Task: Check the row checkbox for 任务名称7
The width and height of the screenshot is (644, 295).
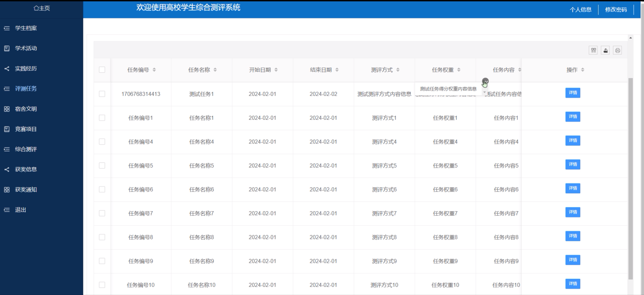Action: [x=102, y=213]
